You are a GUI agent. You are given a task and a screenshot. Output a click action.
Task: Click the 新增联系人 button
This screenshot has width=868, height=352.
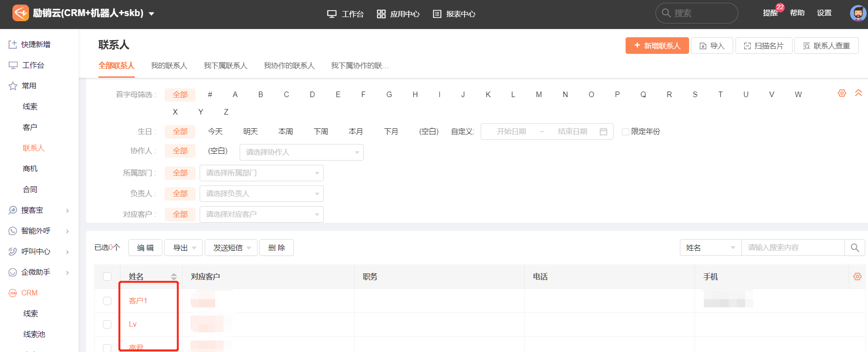(657, 46)
